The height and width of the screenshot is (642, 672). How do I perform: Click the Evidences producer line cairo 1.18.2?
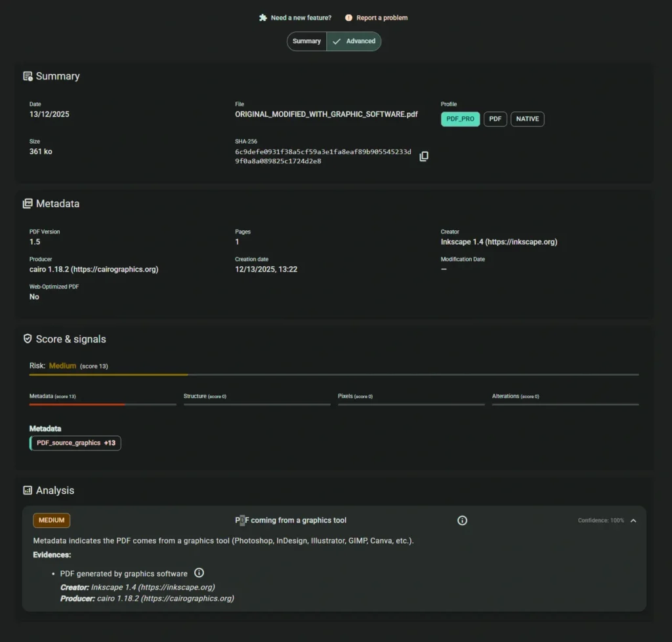tap(147, 598)
